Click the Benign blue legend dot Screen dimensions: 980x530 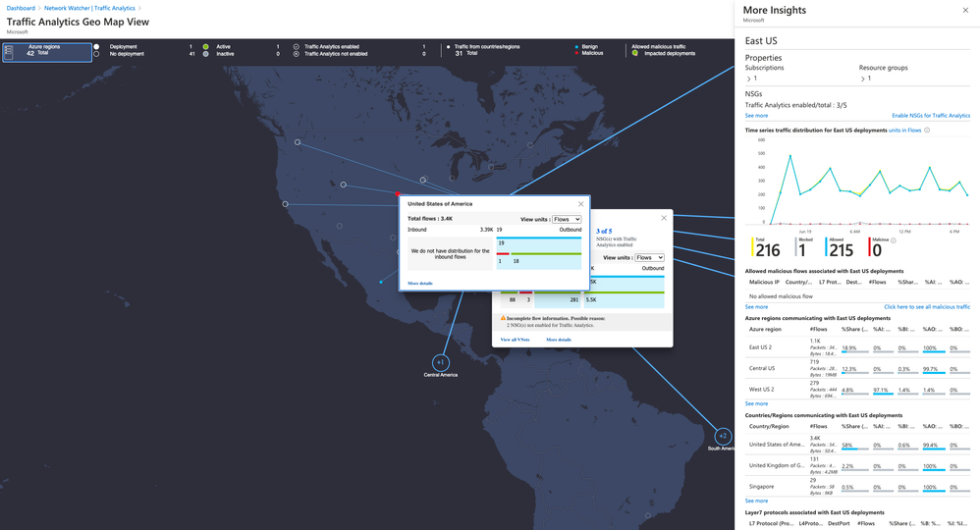point(576,46)
